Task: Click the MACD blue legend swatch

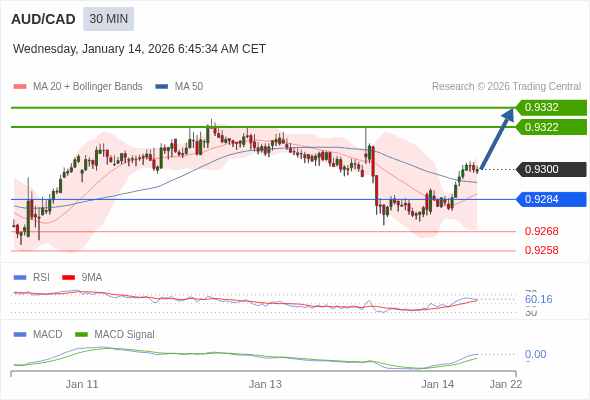Action: coord(20,335)
